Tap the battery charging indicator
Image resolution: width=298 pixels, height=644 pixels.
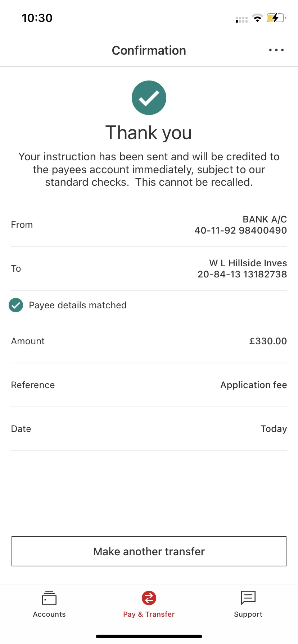point(276,18)
